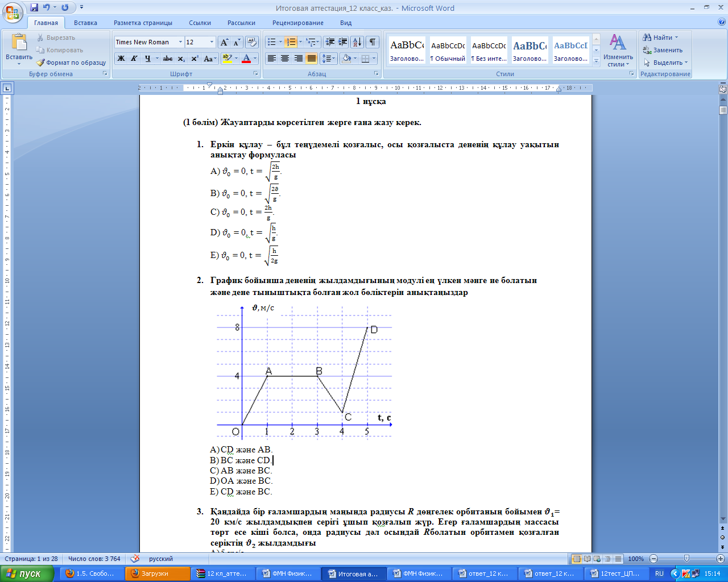728x582 pixels.
Task: Open the Вид tab
Action: (346, 23)
